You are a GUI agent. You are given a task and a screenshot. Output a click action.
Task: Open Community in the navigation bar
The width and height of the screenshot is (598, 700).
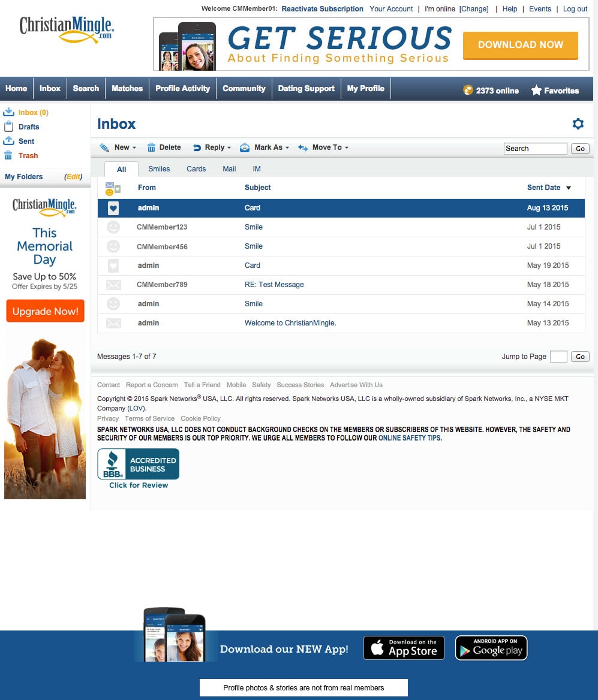tap(244, 88)
